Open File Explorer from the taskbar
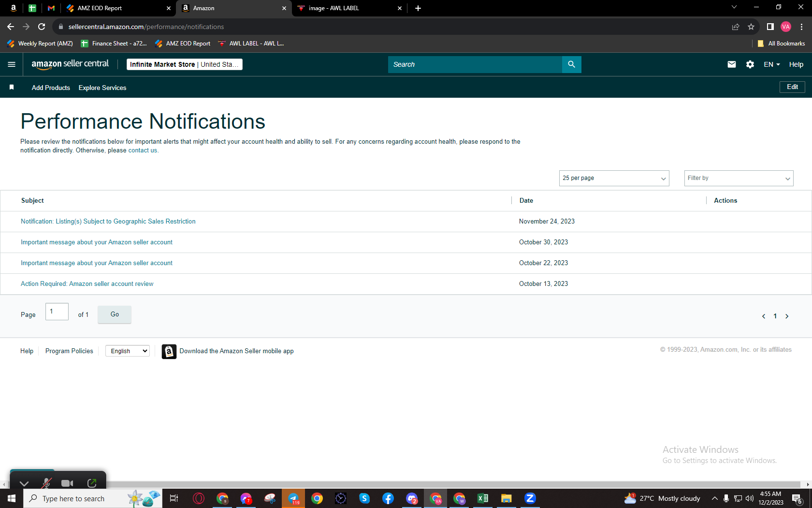This screenshot has height=508, width=812. click(506, 498)
